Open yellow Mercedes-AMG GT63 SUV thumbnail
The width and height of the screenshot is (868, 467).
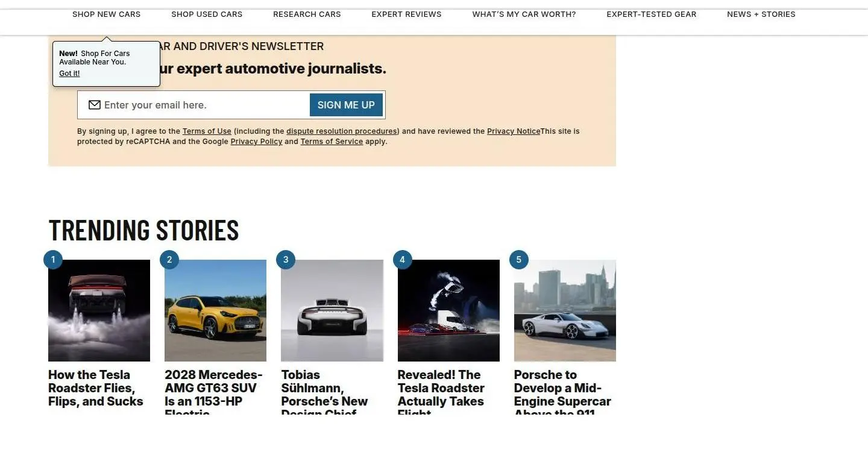pyautogui.click(x=215, y=310)
